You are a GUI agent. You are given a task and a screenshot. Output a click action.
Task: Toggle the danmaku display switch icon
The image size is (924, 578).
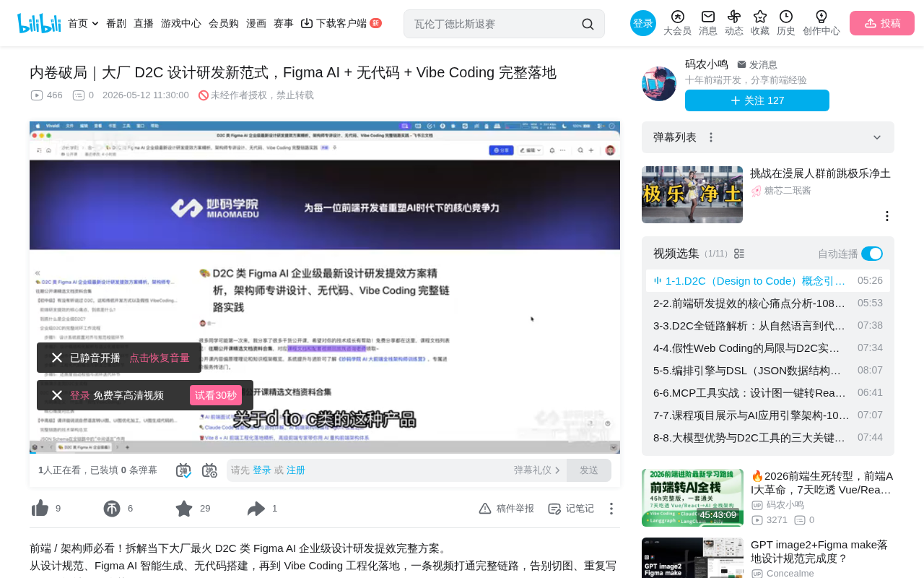click(x=183, y=470)
